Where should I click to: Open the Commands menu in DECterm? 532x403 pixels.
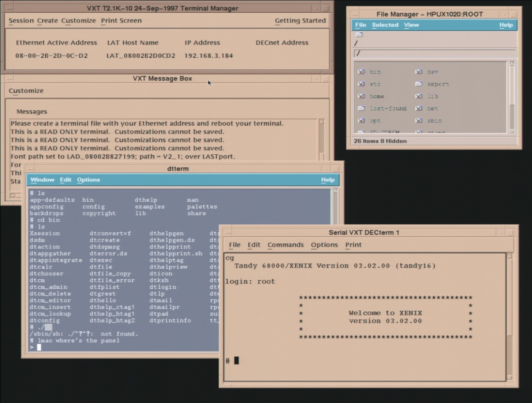(x=286, y=245)
